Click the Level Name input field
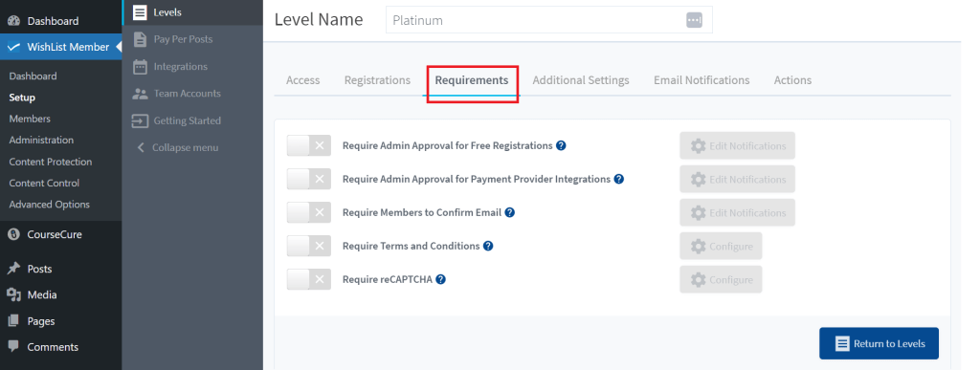 pos(548,20)
